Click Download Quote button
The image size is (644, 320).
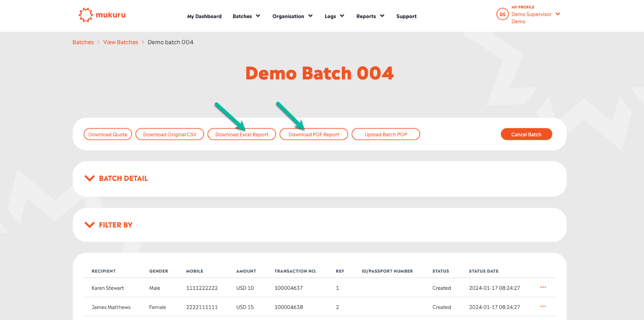click(x=108, y=134)
